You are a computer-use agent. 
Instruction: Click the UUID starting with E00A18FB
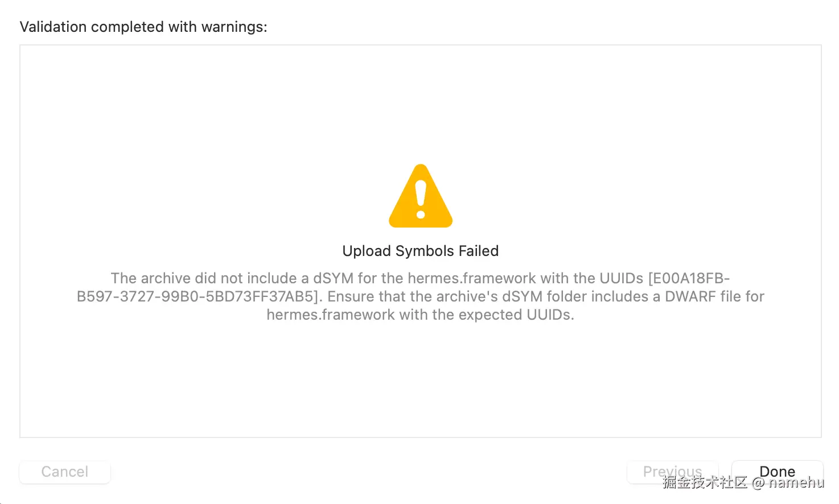click(x=691, y=278)
